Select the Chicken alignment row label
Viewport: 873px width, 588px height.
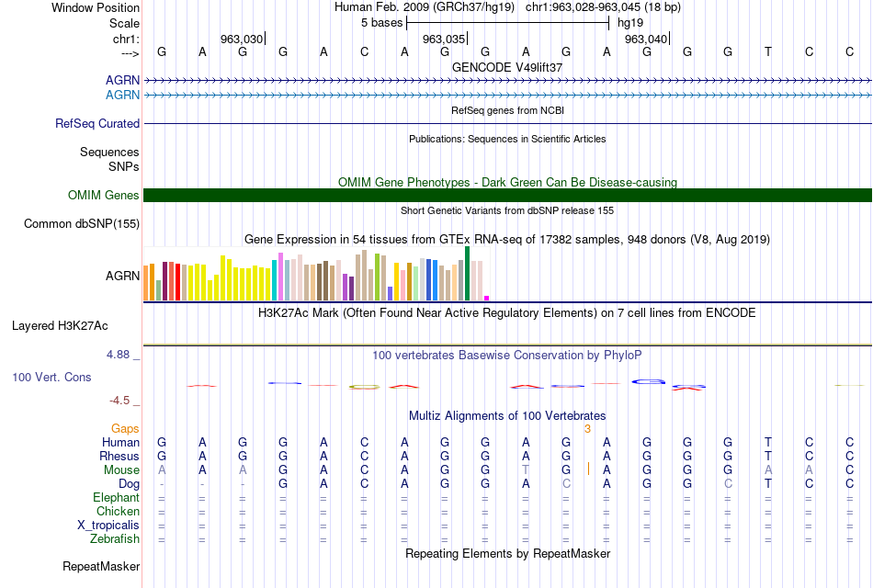[118, 511]
